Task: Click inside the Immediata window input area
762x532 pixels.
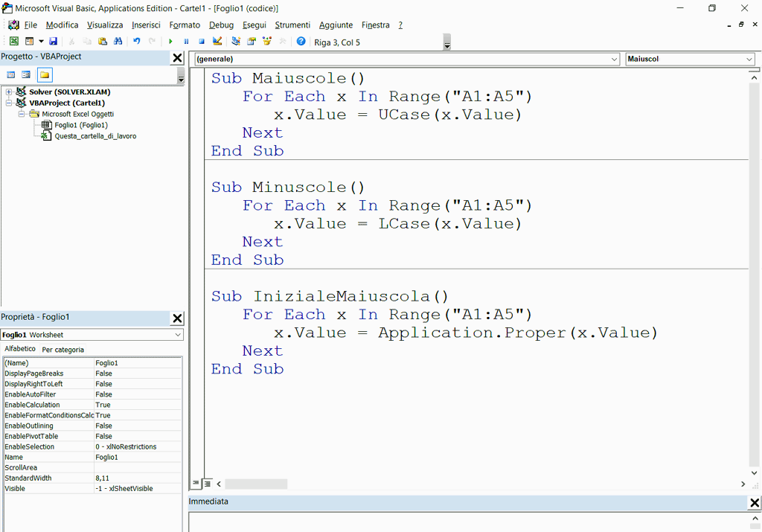Action: [x=469, y=522]
